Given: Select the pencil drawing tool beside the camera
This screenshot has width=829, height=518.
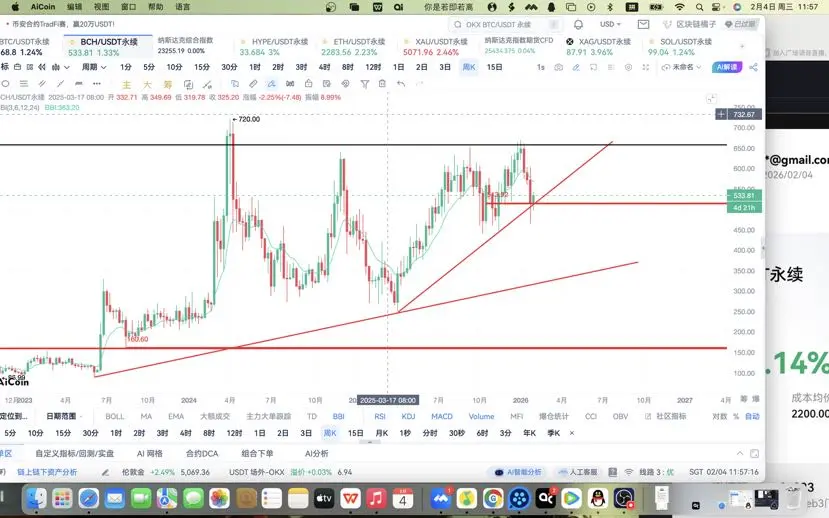Looking at the screenshot, I should click(x=576, y=67).
